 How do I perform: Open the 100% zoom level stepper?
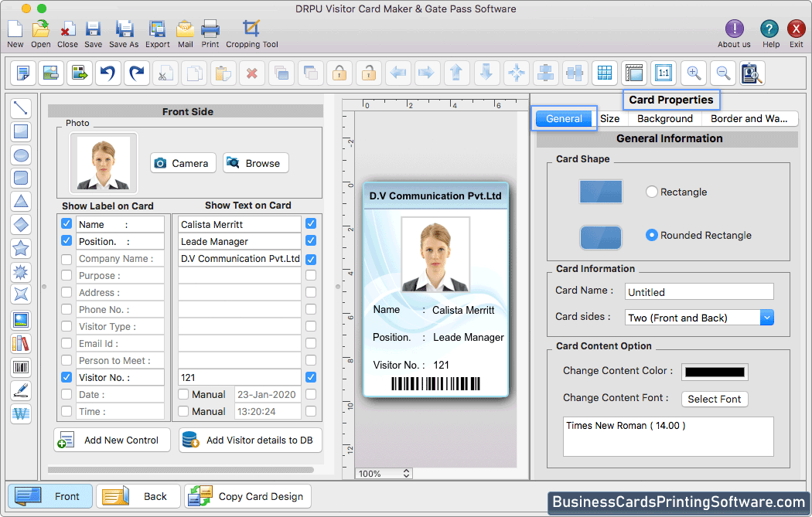click(x=406, y=473)
